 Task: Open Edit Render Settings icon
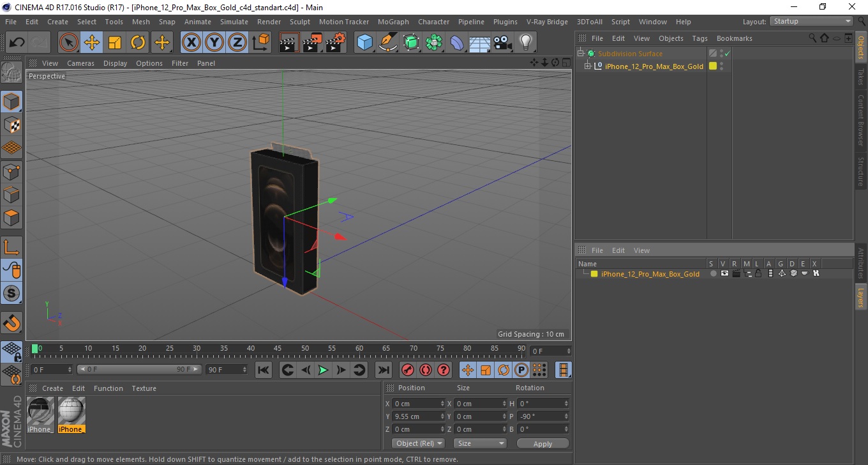click(x=336, y=43)
